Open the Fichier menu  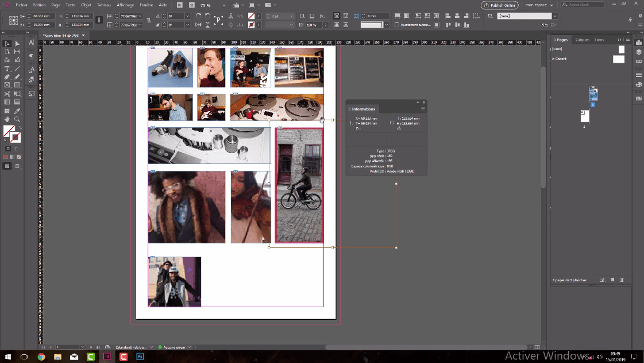pos(22,4)
